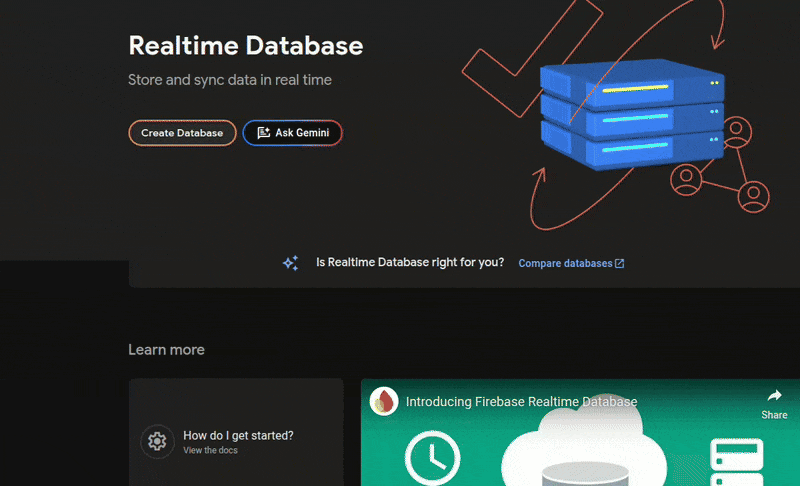Click the Learn more section heading
The height and width of the screenshot is (486, 800).
[x=166, y=350]
